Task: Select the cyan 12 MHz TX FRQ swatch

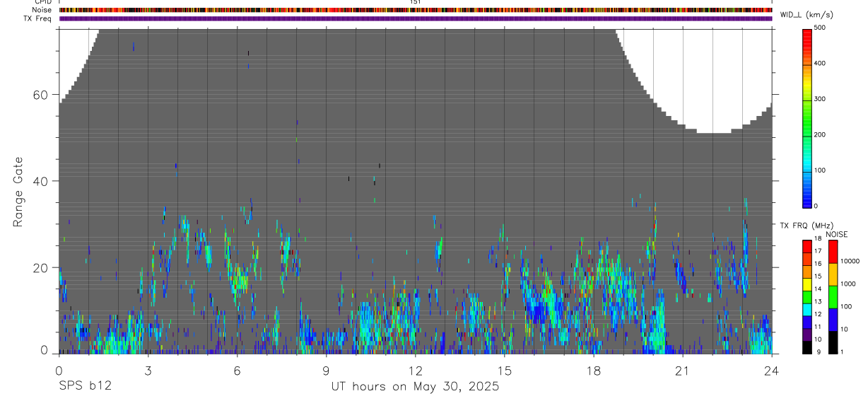Action: point(807,310)
